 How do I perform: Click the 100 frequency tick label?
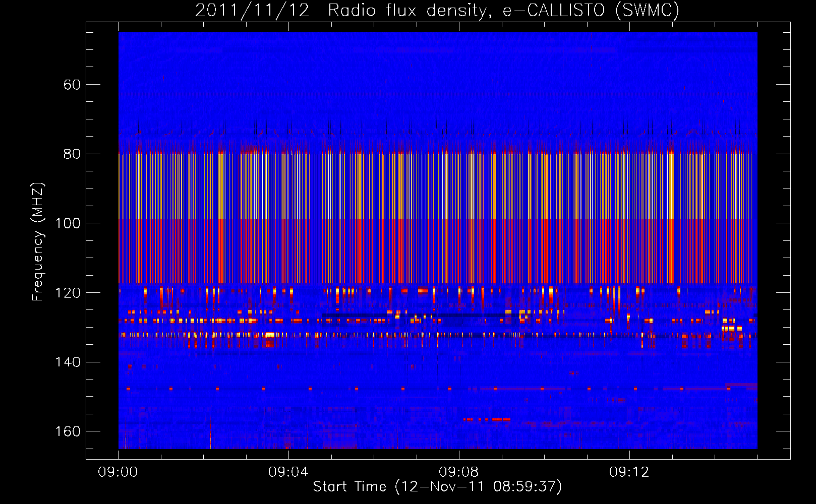point(68,223)
